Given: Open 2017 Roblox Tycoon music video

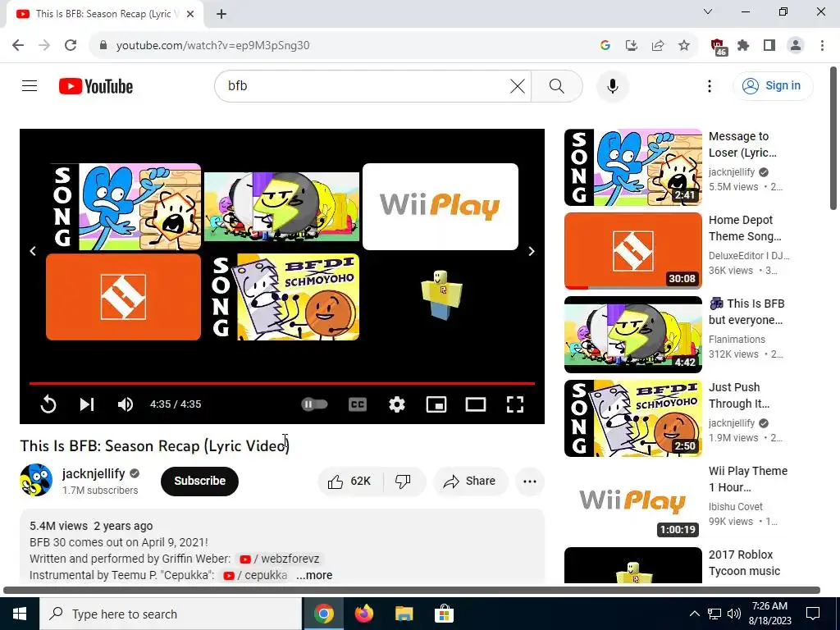Looking at the screenshot, I should [744, 563].
